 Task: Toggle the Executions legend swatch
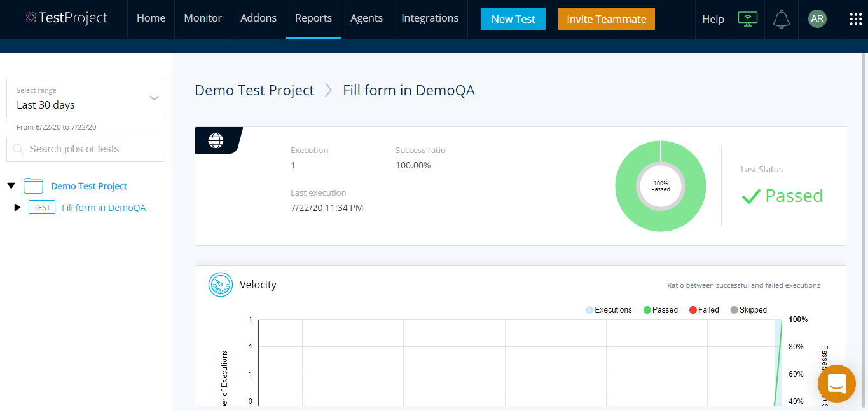[x=589, y=310]
